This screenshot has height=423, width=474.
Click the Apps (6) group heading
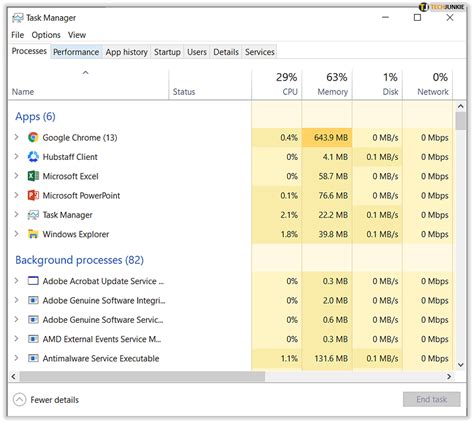click(x=35, y=116)
